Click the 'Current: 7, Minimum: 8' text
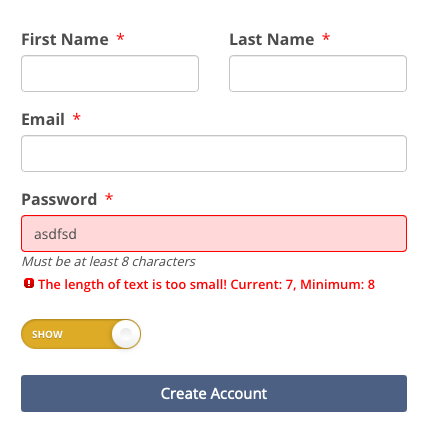Image resolution: width=434 pixels, height=445 pixels. (303, 285)
